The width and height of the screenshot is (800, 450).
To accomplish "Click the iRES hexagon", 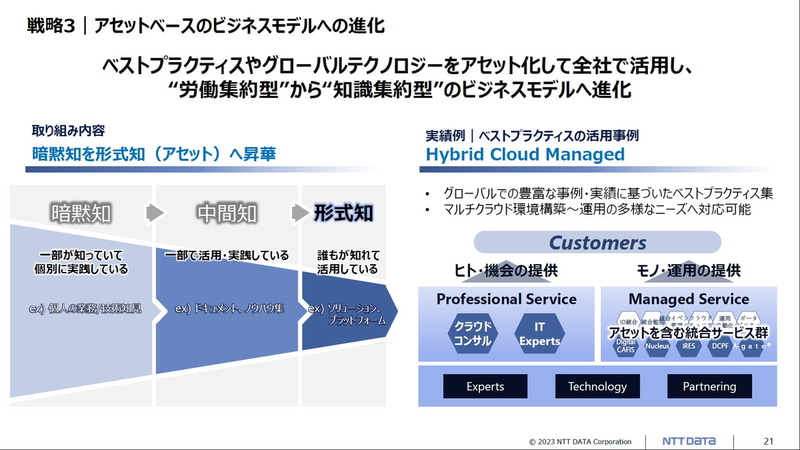I will pos(689,346).
